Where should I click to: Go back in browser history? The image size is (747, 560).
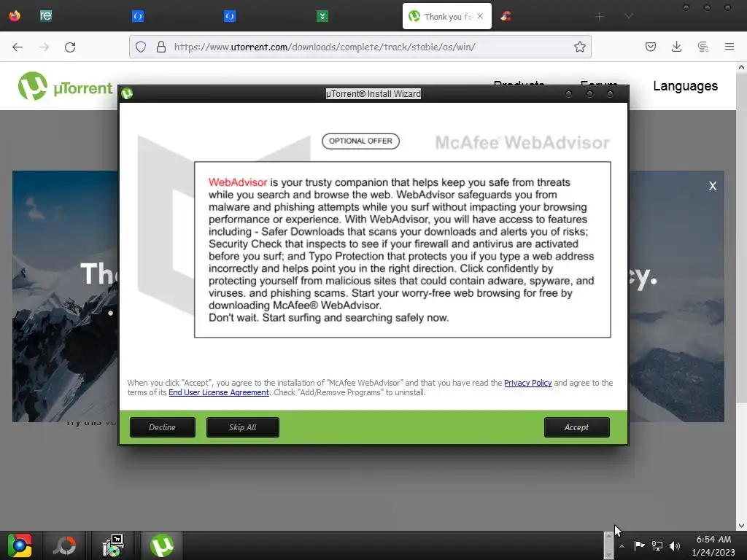click(18, 47)
